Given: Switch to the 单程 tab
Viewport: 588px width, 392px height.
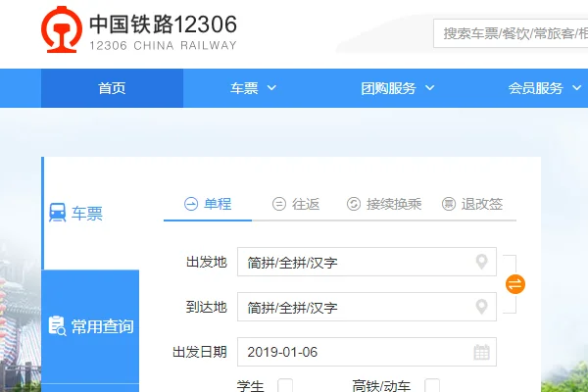Looking at the screenshot, I should [208, 204].
